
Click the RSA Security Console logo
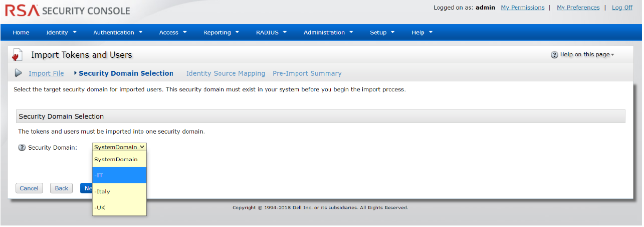click(x=68, y=11)
